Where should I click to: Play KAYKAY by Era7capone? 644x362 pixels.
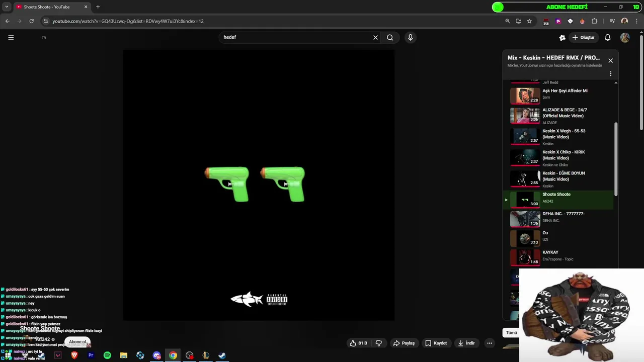pos(559,257)
